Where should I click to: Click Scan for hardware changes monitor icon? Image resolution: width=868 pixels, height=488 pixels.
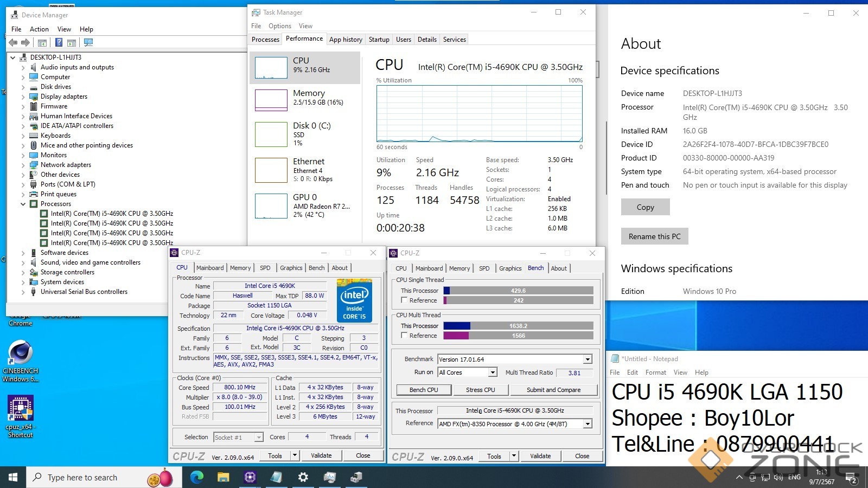[88, 42]
